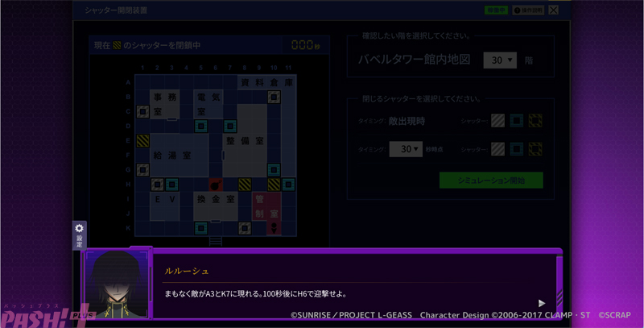Open the floor number dropdown showing 30
The image size is (644, 328).
(x=498, y=60)
